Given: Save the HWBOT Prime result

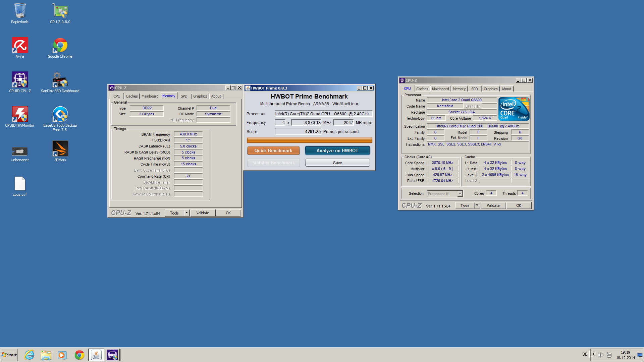Looking at the screenshot, I should (337, 163).
